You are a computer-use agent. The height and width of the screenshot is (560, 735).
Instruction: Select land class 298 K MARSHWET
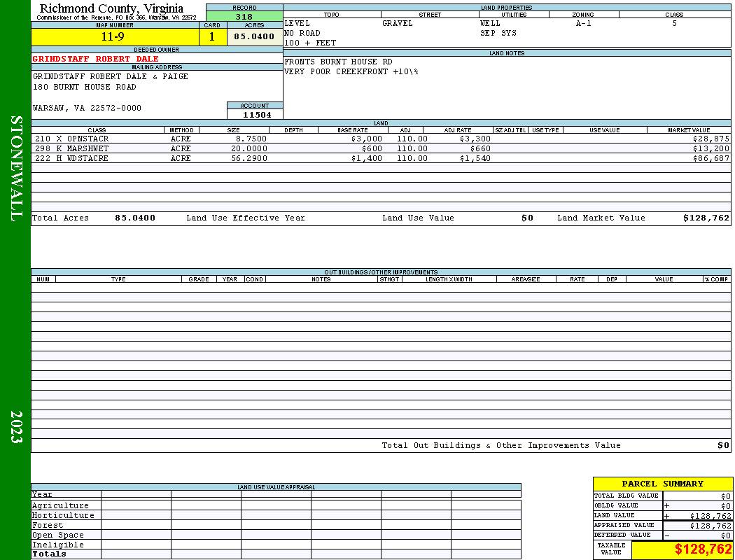coord(71,149)
